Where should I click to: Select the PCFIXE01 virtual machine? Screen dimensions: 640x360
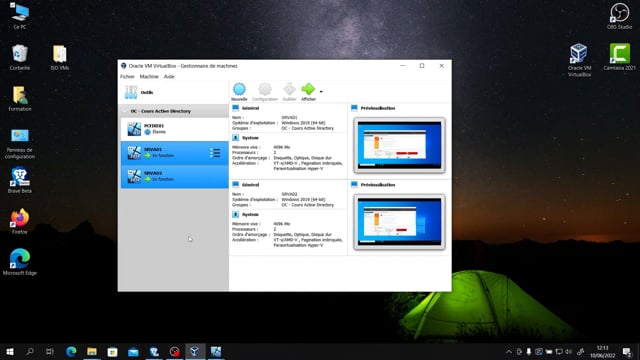(x=175, y=129)
